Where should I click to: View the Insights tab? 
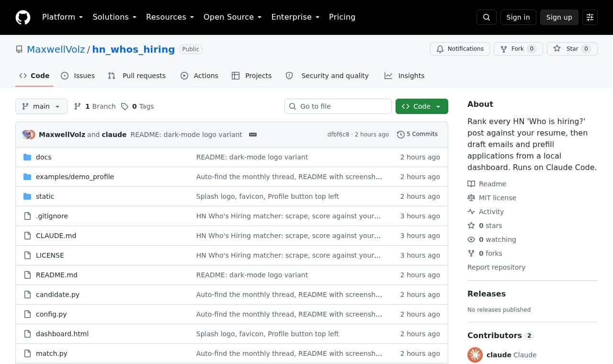(405, 76)
